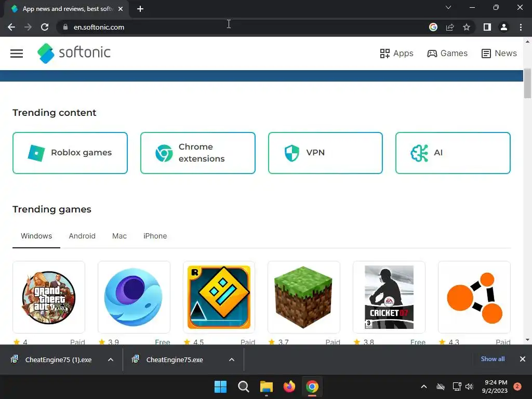Open Roblox games trending card

70,153
